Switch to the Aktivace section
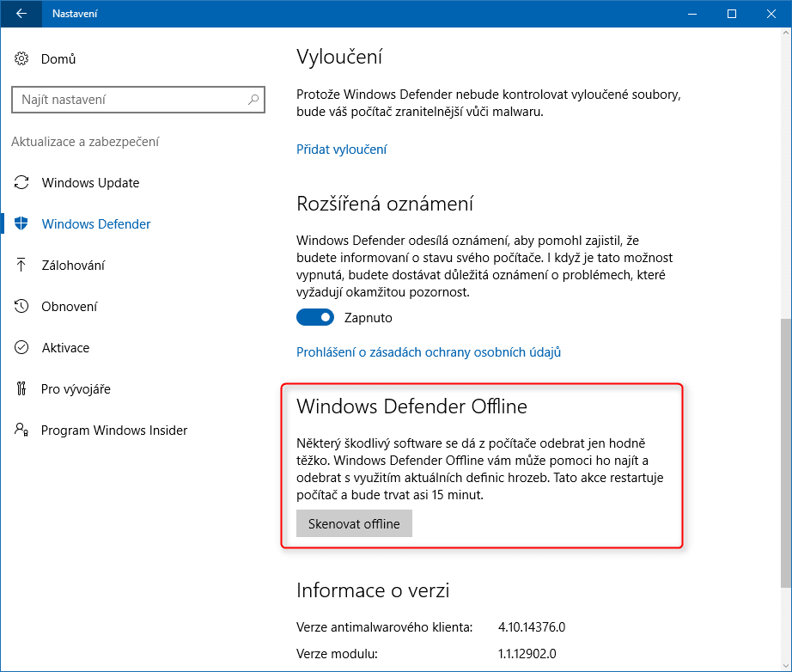The height and width of the screenshot is (672, 792). pos(65,348)
